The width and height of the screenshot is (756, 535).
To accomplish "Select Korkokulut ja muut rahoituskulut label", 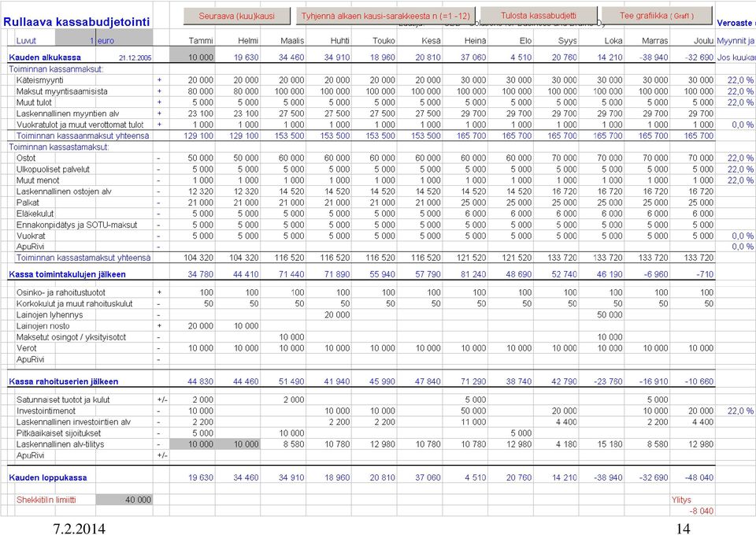I will [74, 303].
